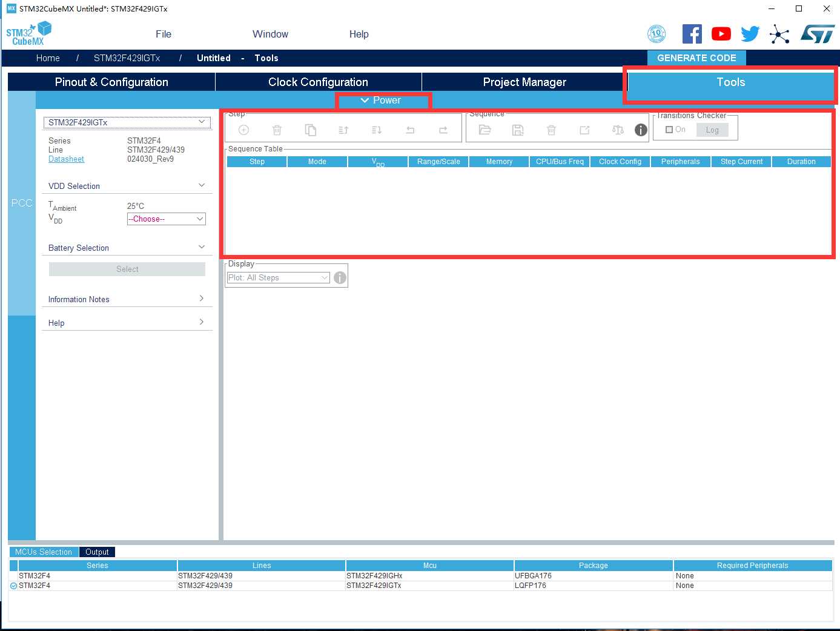Click the compare sequences scale icon
The image size is (840, 631).
pyautogui.click(x=618, y=130)
